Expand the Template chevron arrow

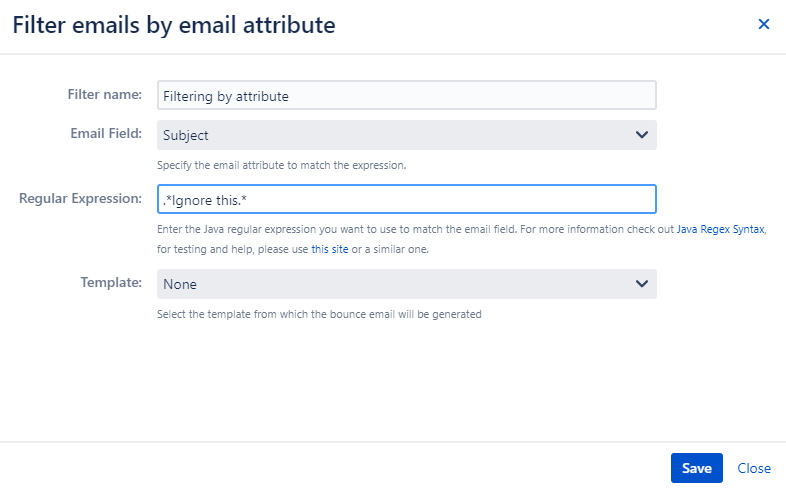[642, 284]
